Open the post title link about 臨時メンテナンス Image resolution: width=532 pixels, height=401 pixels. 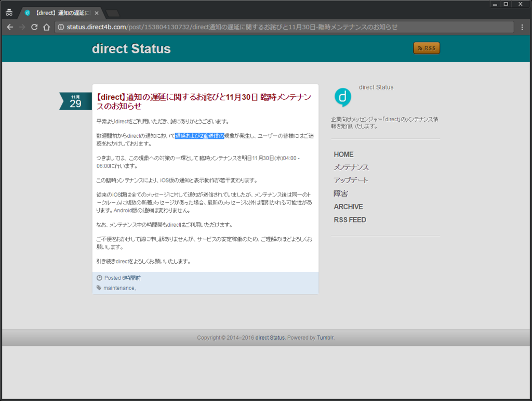[x=204, y=101]
